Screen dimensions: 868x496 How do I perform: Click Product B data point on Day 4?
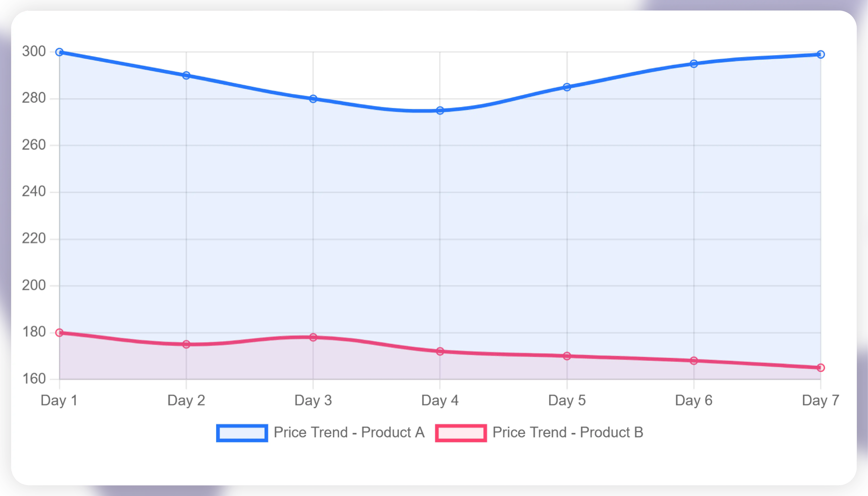click(x=440, y=351)
